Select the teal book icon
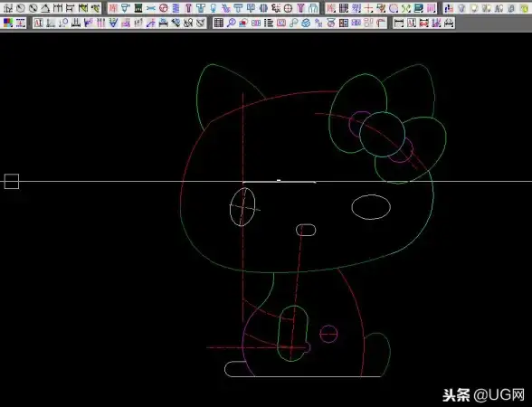 (x=419, y=8)
